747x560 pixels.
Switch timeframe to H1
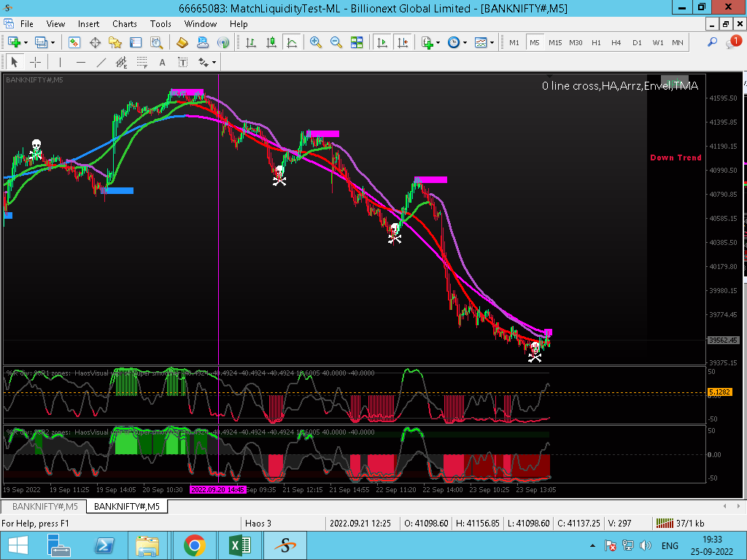pyautogui.click(x=596, y=42)
